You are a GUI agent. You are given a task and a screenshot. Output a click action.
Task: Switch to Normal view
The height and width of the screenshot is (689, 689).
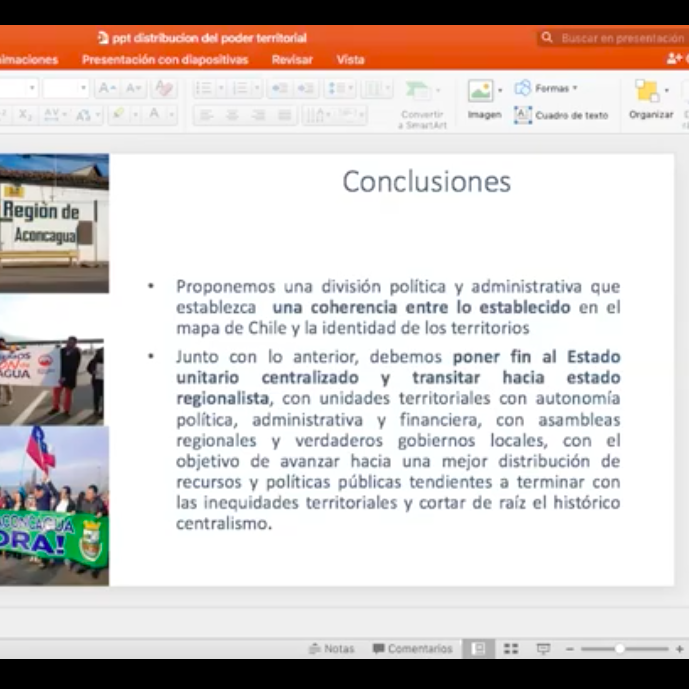479,649
